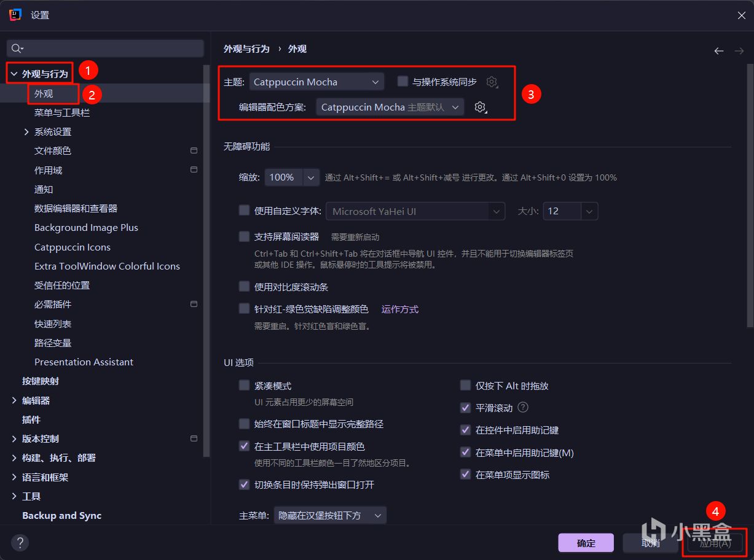
Task: Open gear options next to 与操作系统同步
Action: (x=492, y=82)
